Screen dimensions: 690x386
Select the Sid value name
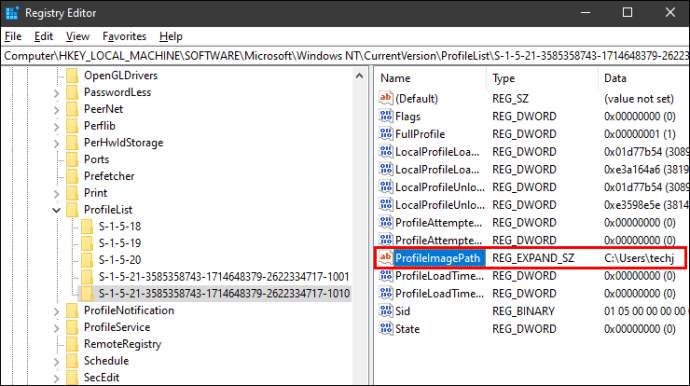tap(403, 311)
